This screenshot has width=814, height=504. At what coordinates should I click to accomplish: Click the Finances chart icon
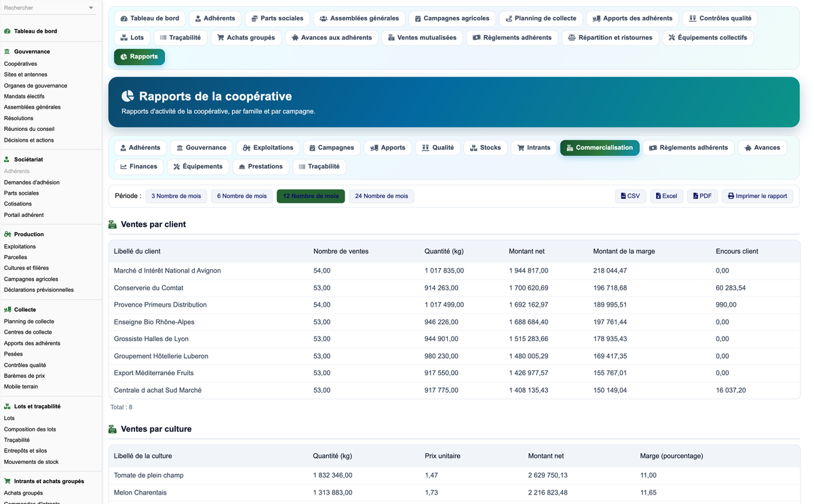124,167
